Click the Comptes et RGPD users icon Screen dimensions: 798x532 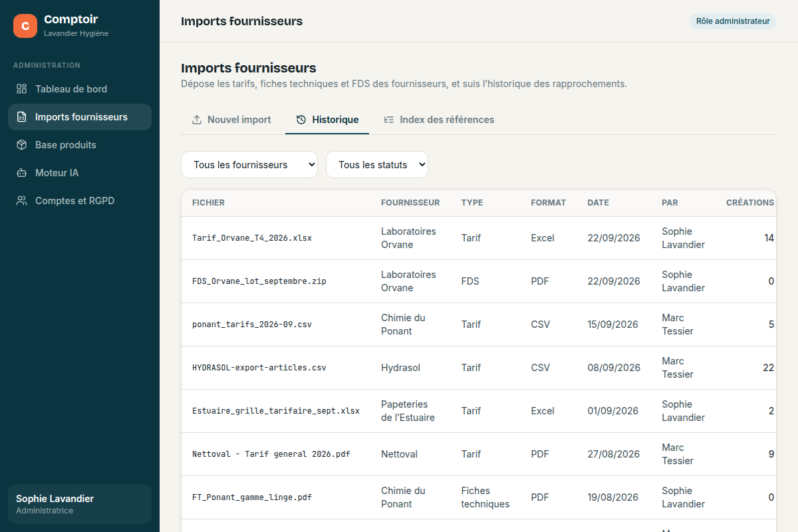[22, 201]
